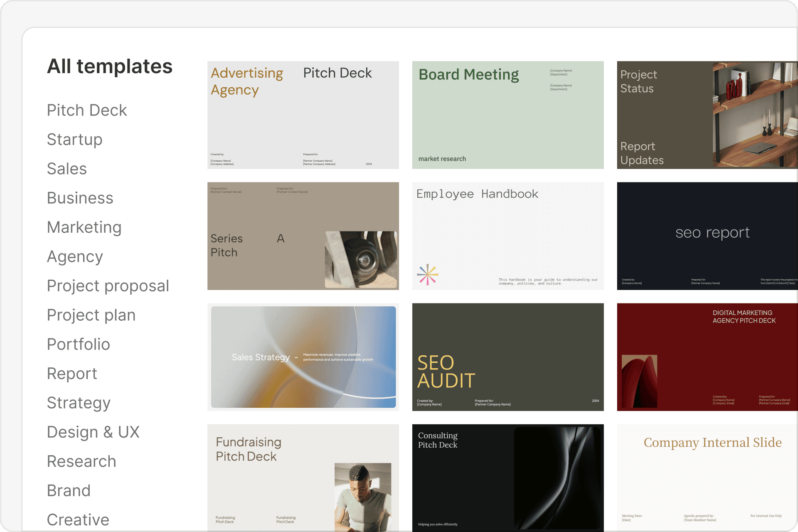
Task: Choose the SEO Audit template
Action: coord(507,357)
